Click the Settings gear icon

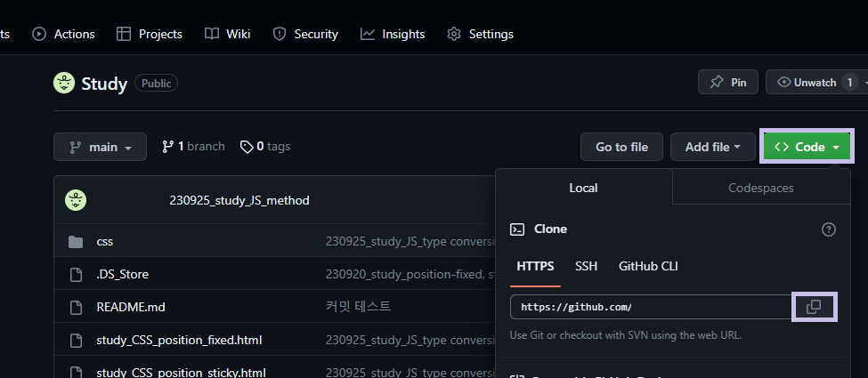click(454, 35)
